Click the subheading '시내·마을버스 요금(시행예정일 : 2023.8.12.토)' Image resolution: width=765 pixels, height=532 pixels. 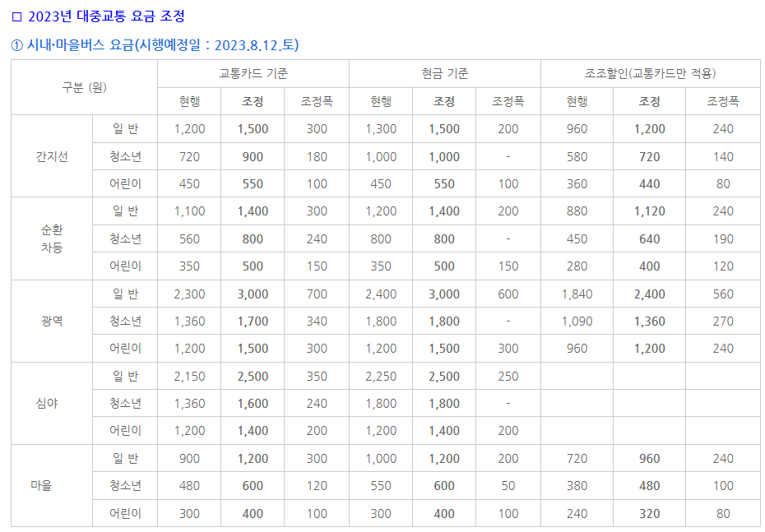point(163,45)
